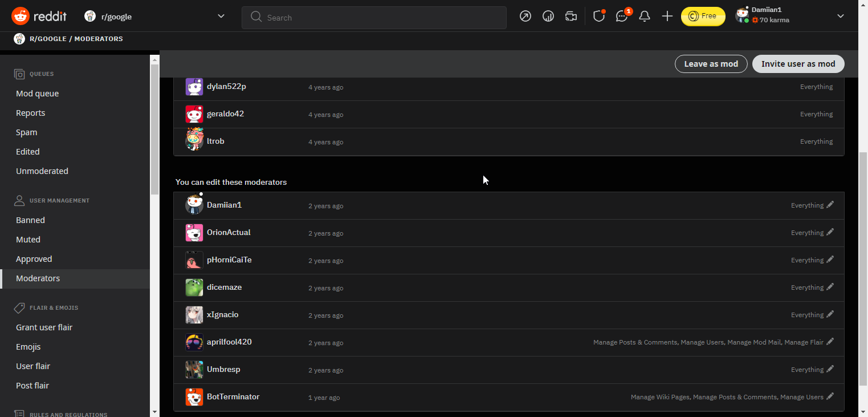
Task: Click the sidebar scrollbar down arrow
Action: [x=154, y=411]
